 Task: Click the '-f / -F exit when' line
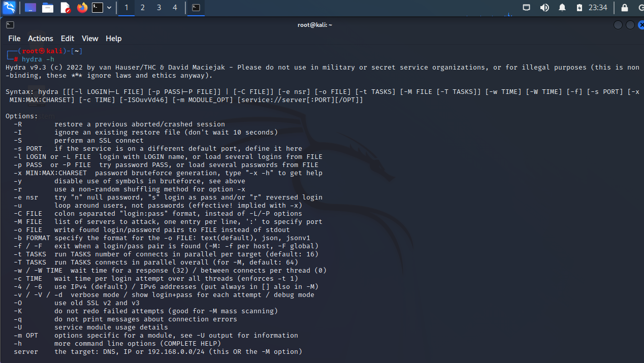click(166, 246)
